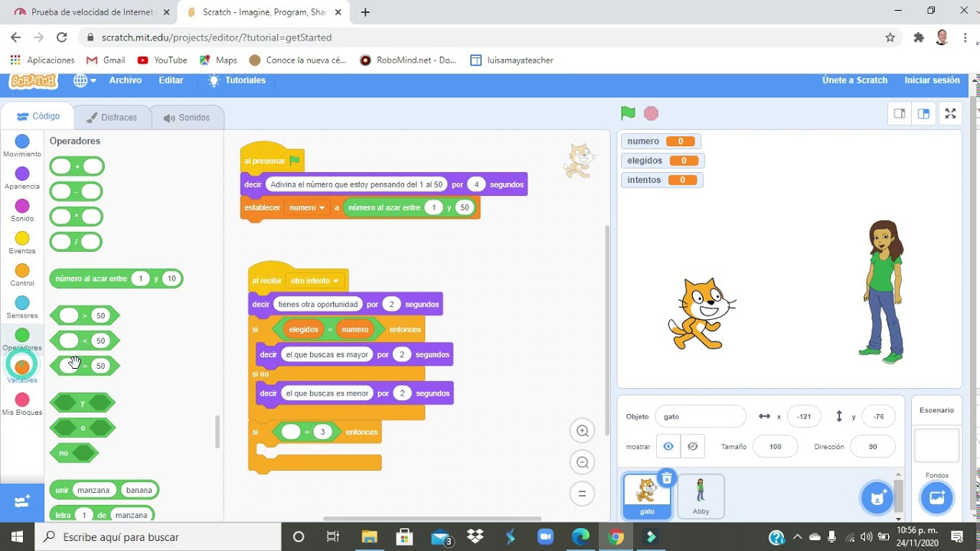980x551 pixels.
Task: Select the Sonido block category
Action: tap(22, 210)
